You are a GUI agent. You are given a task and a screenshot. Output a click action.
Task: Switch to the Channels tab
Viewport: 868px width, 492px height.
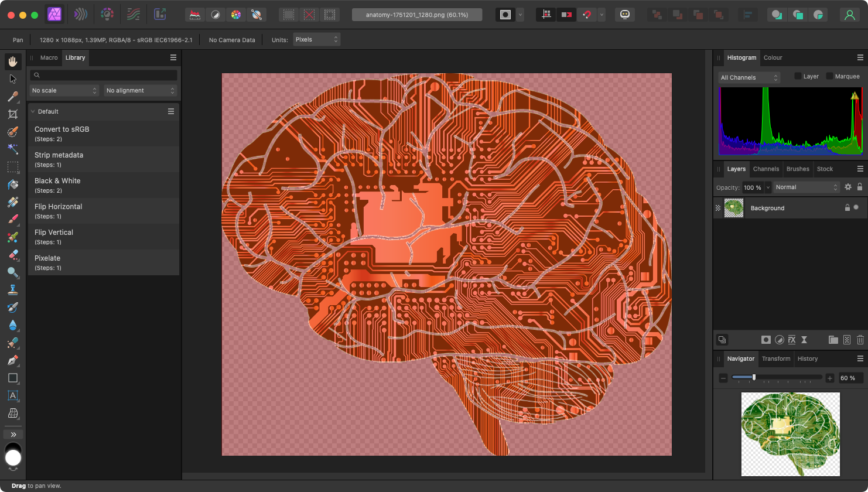pyautogui.click(x=766, y=169)
